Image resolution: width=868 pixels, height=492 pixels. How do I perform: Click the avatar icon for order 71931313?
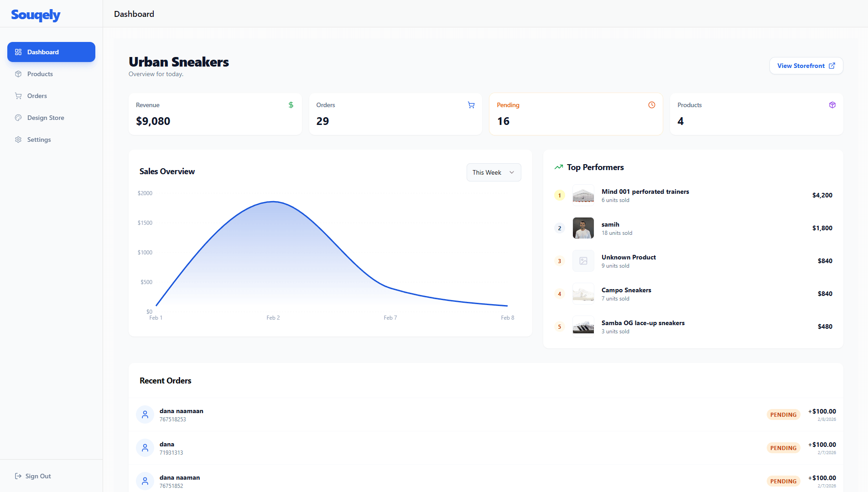pyautogui.click(x=145, y=448)
